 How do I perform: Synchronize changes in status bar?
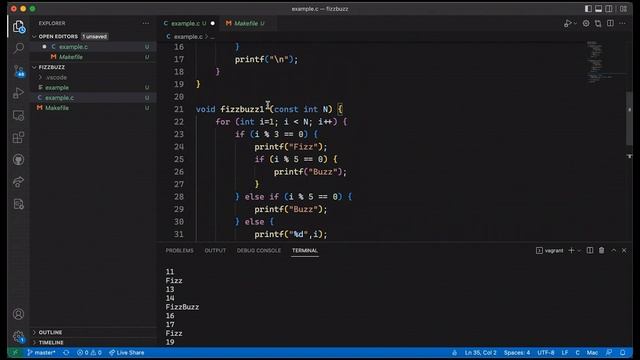click(66, 353)
